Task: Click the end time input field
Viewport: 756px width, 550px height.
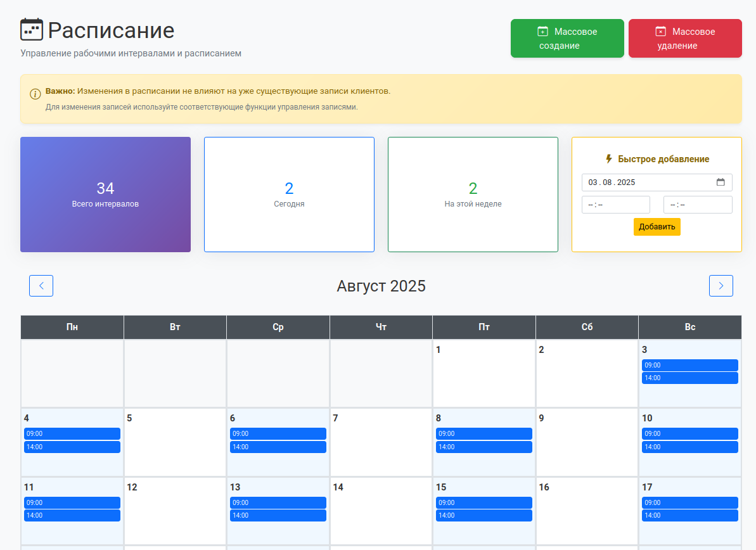Action: point(697,205)
